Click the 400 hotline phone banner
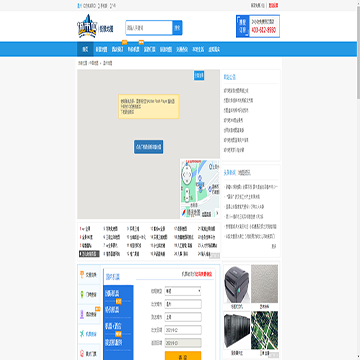360x360 pixels. coord(258,26)
